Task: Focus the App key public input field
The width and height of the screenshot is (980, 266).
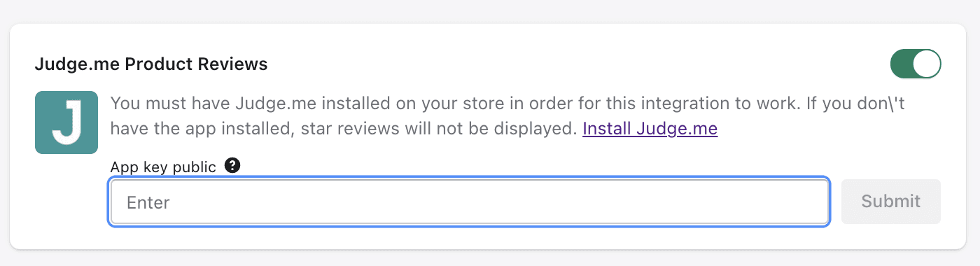Action: [x=470, y=202]
